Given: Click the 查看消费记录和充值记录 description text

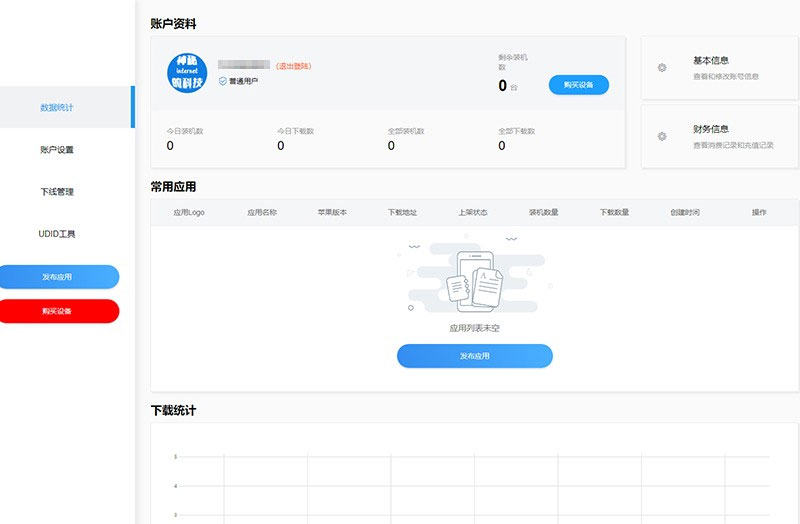Looking at the screenshot, I should point(733,145).
